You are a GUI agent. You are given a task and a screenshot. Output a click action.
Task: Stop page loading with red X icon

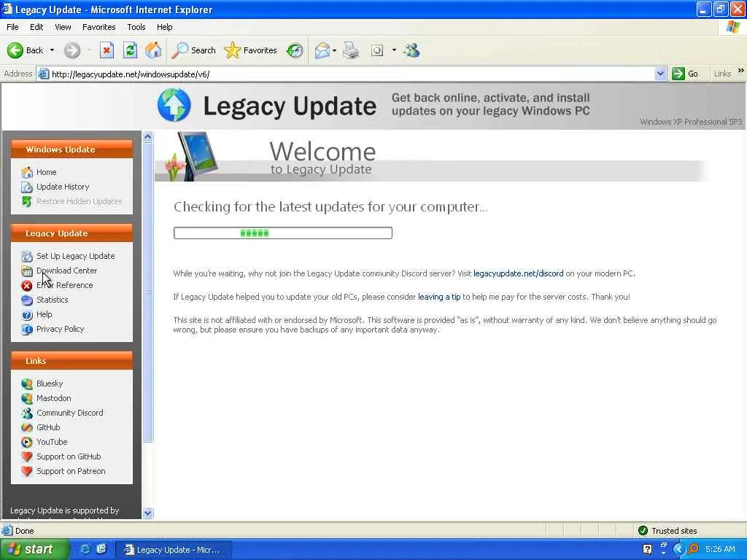(x=107, y=50)
